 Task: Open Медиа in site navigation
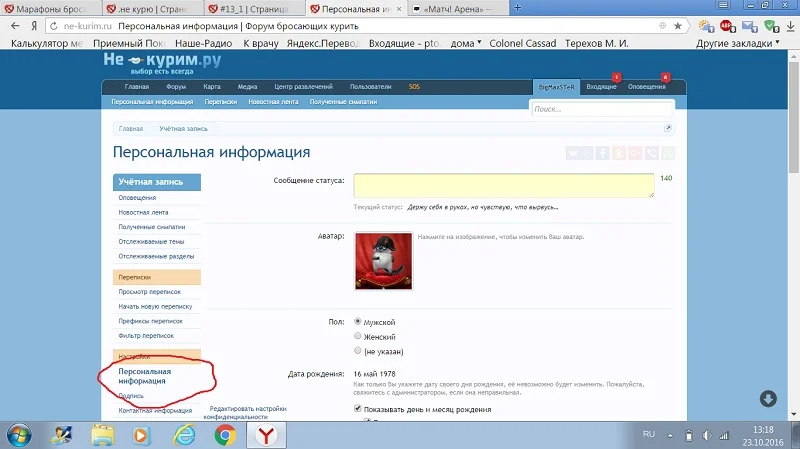247,87
